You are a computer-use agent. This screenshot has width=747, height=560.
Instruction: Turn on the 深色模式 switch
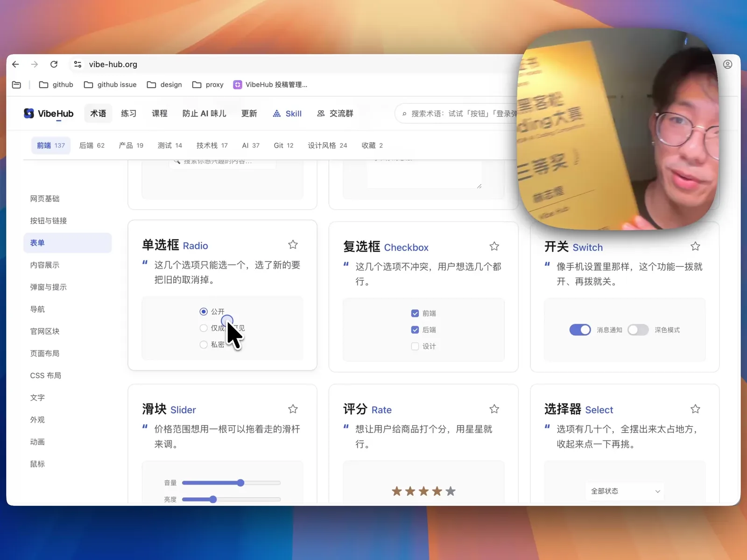click(638, 330)
